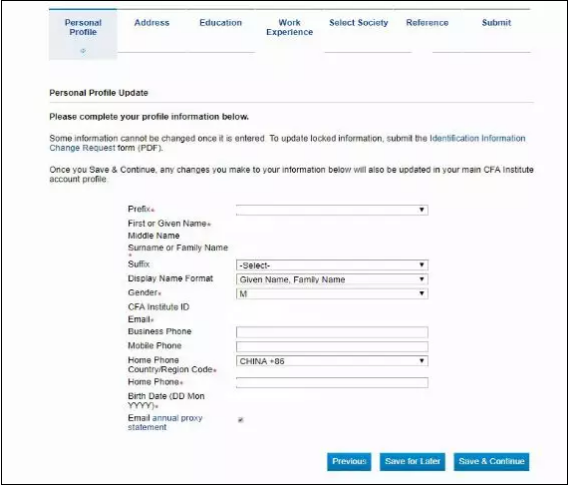Open the Prefix dropdown
Viewport: 568px width, 486px height.
[x=332, y=210]
